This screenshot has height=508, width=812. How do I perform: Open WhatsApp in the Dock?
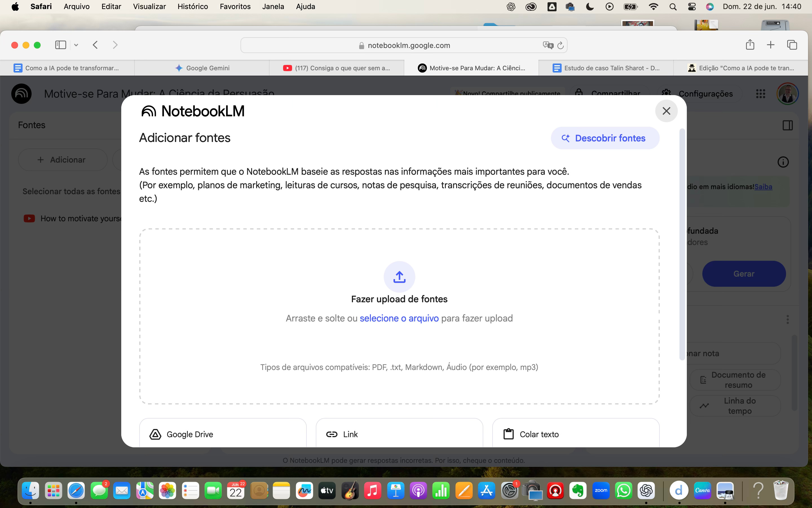point(623,491)
